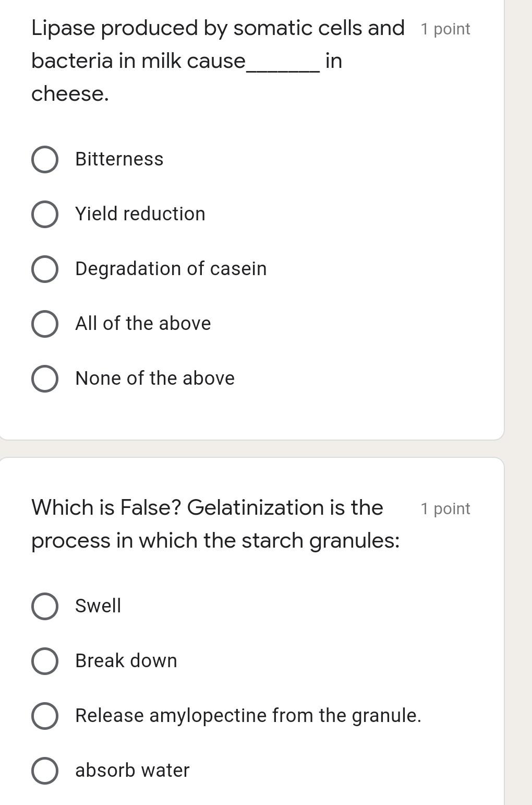This screenshot has width=532, height=805.
Task: Click the "Break down" answer label
Action: (x=126, y=661)
